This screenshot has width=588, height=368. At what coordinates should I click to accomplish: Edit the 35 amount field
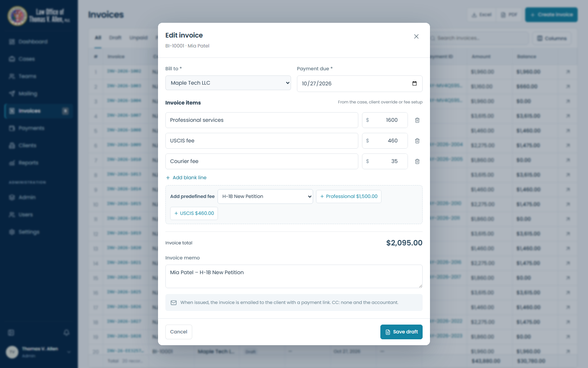tap(385, 162)
